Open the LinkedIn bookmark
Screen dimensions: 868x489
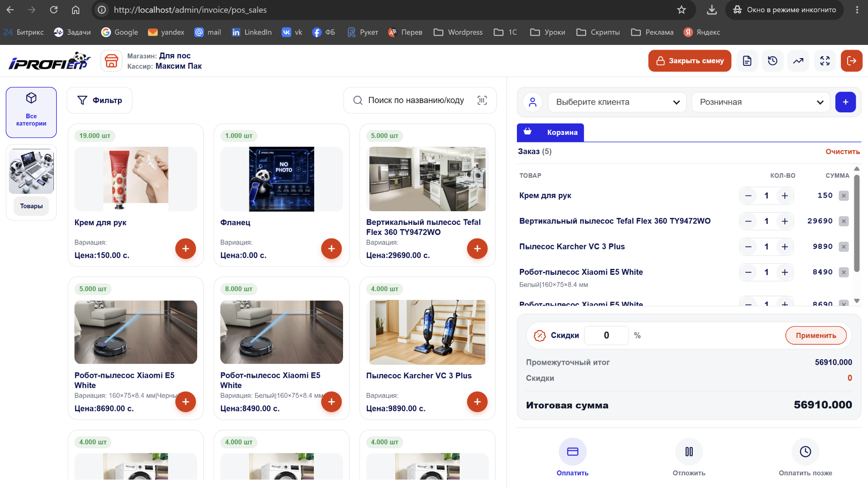click(x=251, y=32)
